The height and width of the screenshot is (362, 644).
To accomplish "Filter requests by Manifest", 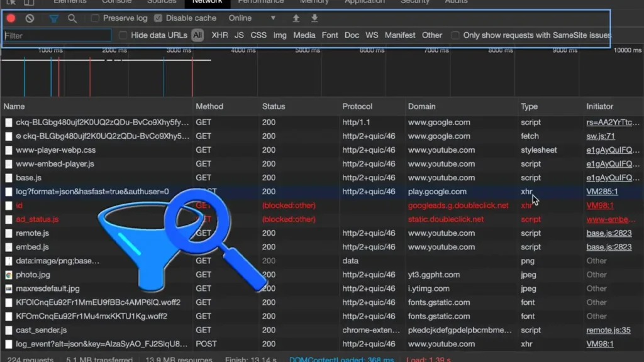I will [x=400, y=35].
